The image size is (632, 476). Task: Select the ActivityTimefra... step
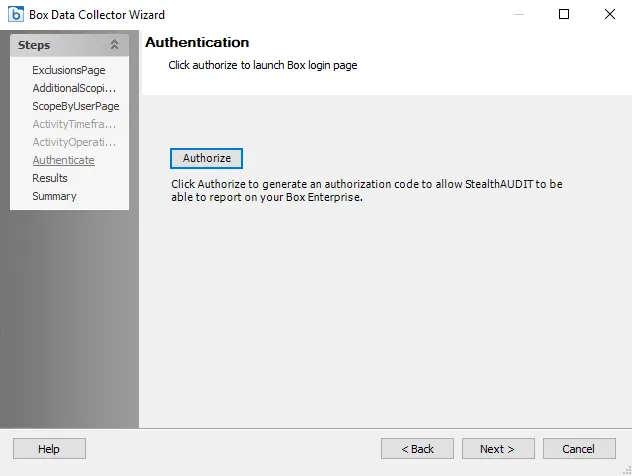click(x=74, y=124)
